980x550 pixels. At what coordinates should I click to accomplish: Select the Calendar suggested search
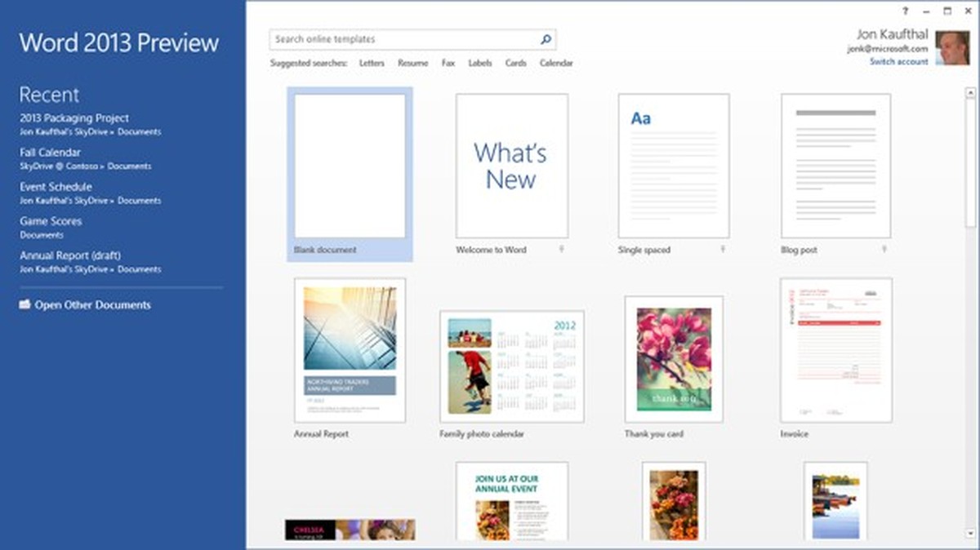pos(556,62)
